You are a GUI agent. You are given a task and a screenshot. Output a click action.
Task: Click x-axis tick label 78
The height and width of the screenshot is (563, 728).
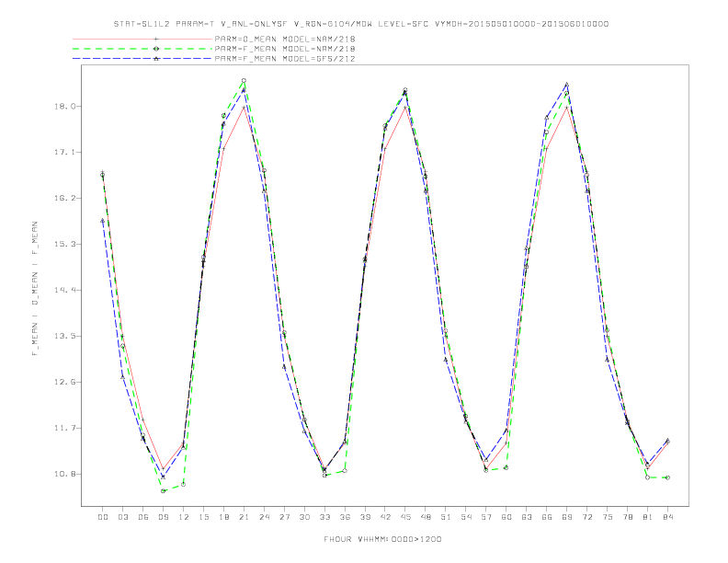point(628,517)
